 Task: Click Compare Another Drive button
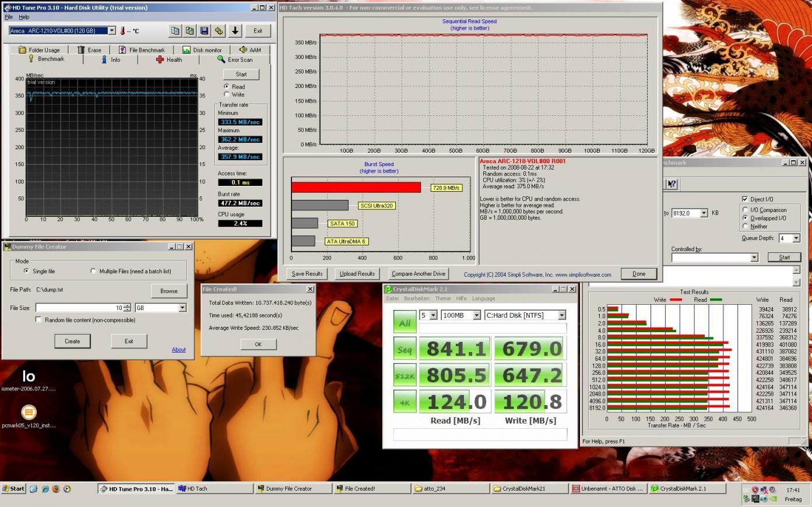click(x=419, y=274)
